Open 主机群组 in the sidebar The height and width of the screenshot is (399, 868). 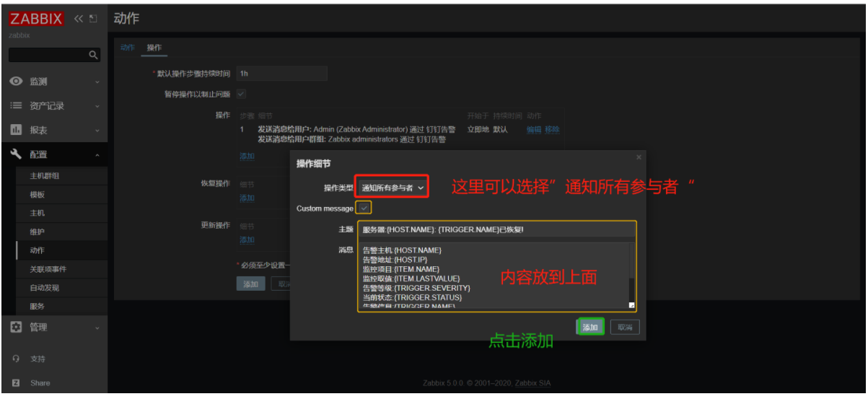pos(45,176)
